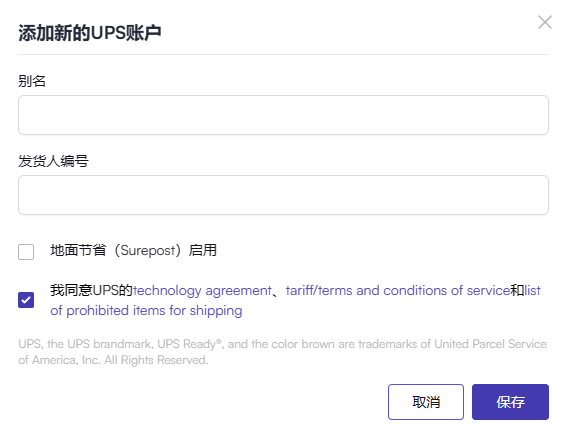Click the 发货人编号 field label
Screen dimensions: 571x433
coord(53,161)
